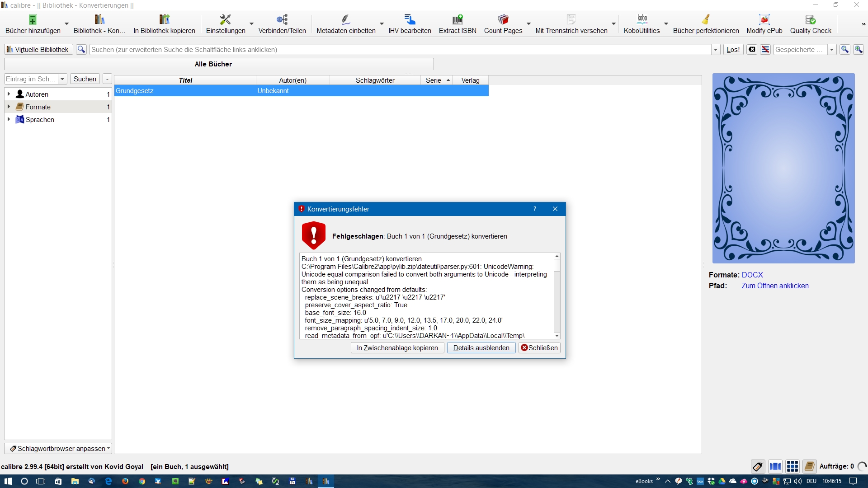
Task: Click the Metadaten einbetten icon
Action: point(346,20)
